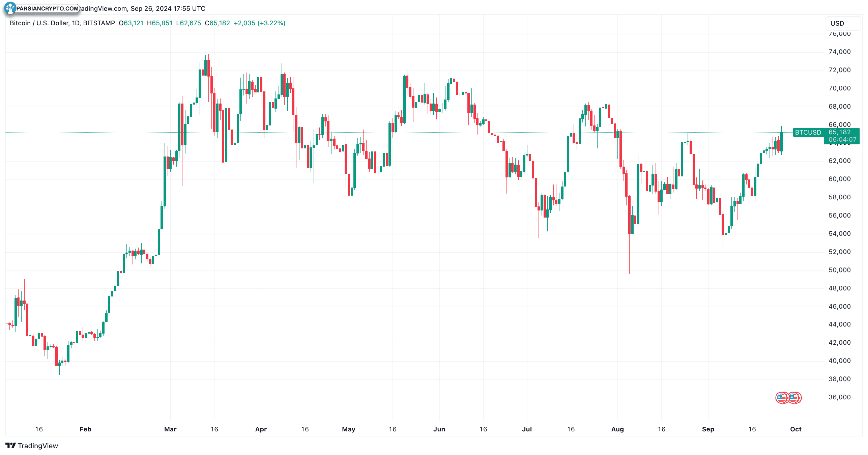Click the 44,000 price axis label
The width and height of the screenshot is (868, 455).
pyautogui.click(x=839, y=324)
